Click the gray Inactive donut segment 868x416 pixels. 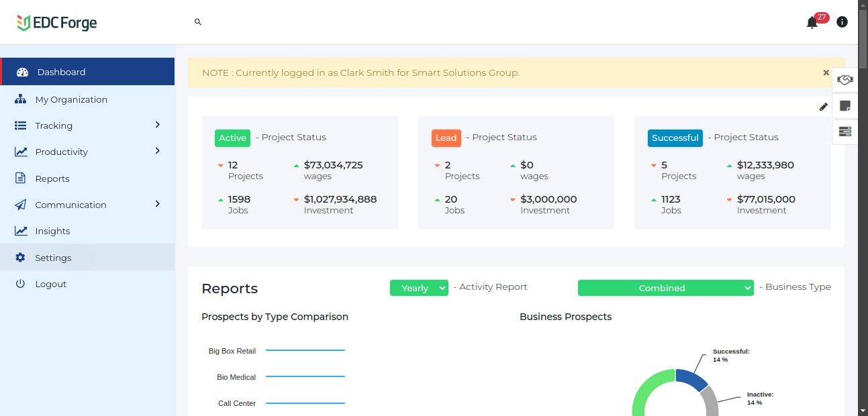[710, 401]
